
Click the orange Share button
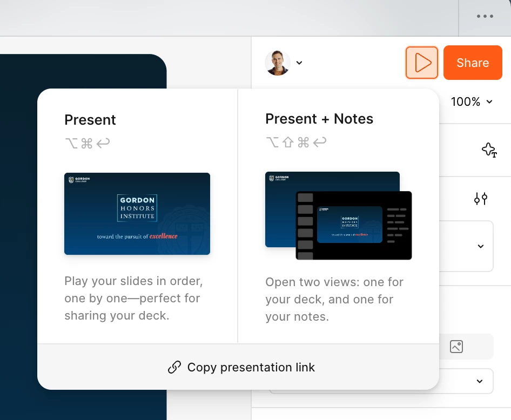click(473, 63)
